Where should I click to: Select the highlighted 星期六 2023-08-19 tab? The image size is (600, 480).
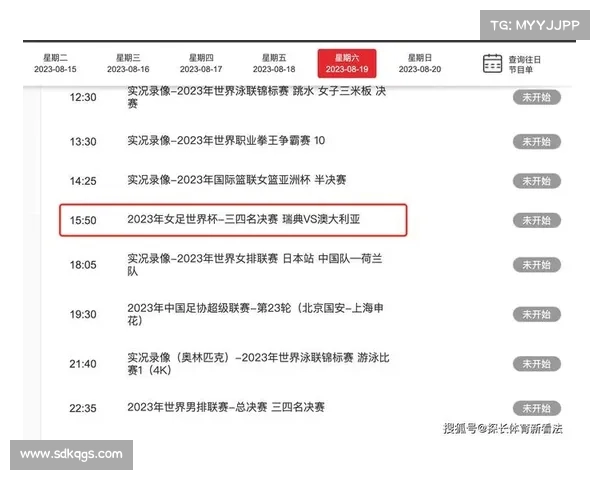pos(347,64)
